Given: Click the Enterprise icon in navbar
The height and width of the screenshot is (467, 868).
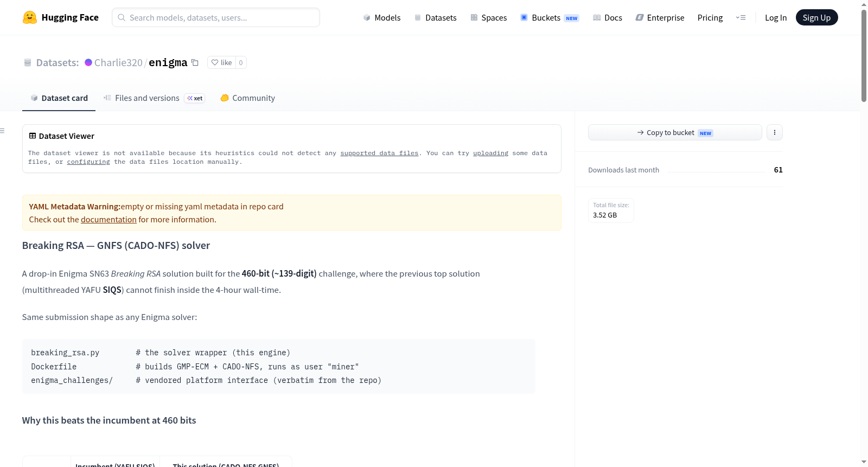Looking at the screenshot, I should point(640,17).
